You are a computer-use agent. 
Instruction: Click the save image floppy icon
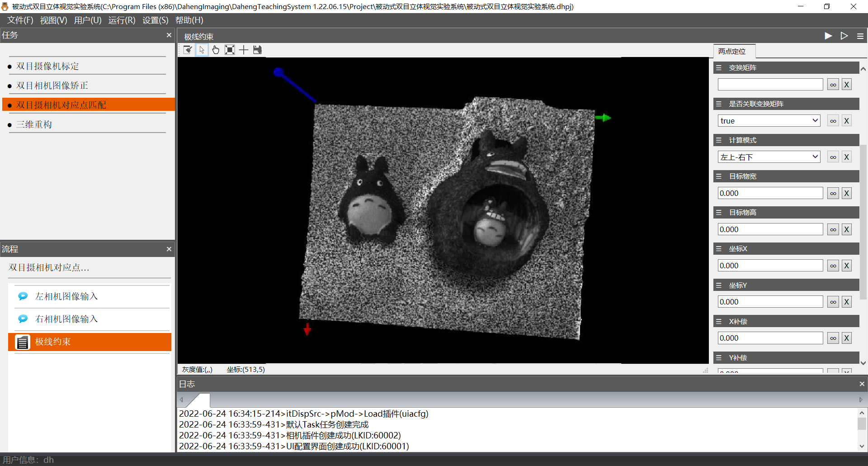(258, 50)
